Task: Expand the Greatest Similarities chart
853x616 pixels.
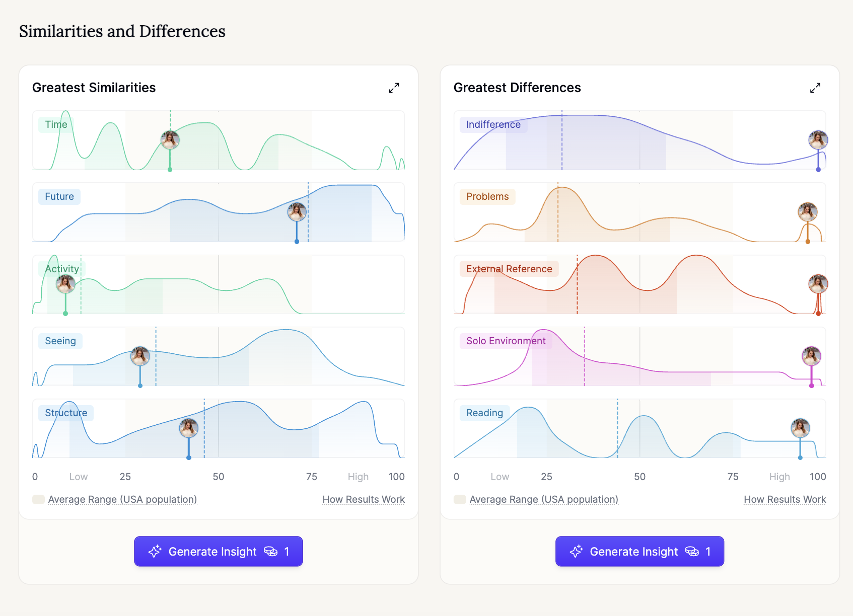Action: click(394, 88)
